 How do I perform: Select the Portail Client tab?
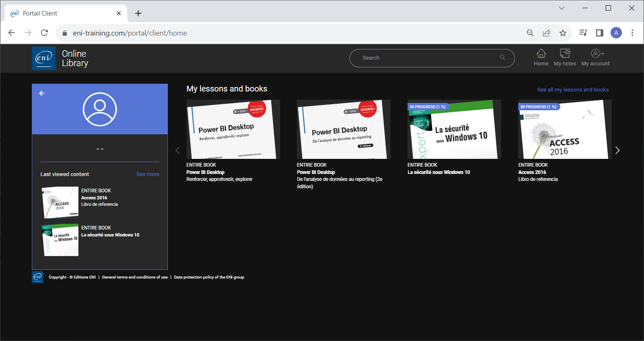66,13
